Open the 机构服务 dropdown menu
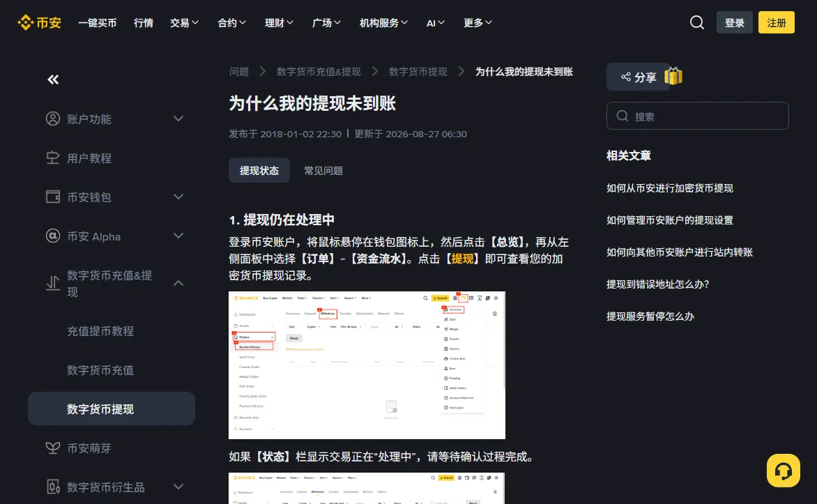 click(x=384, y=23)
